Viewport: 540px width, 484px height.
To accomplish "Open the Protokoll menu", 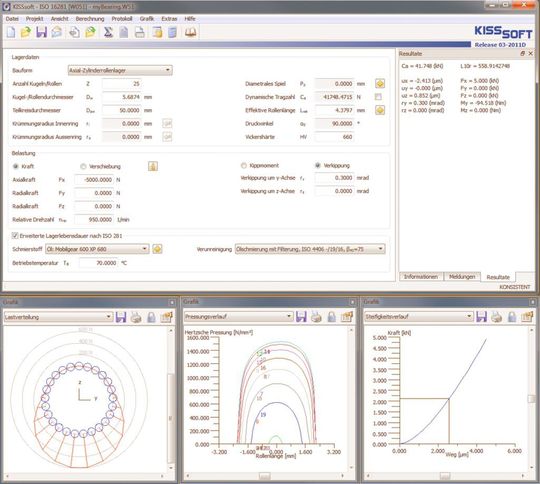I will tap(122, 19).
